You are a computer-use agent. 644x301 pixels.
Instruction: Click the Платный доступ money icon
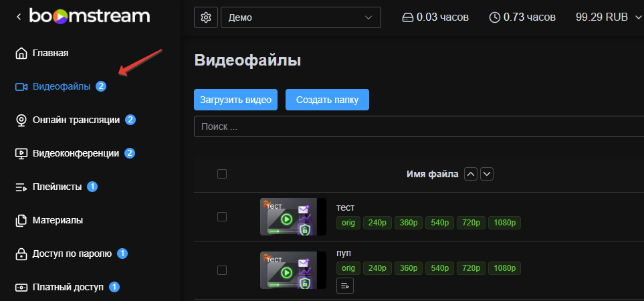(x=21, y=288)
